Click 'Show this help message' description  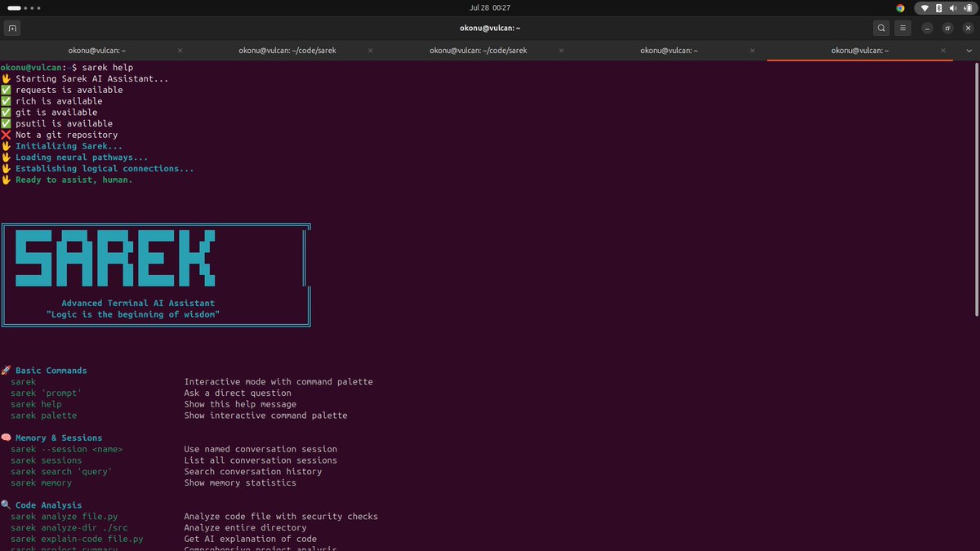240,404
